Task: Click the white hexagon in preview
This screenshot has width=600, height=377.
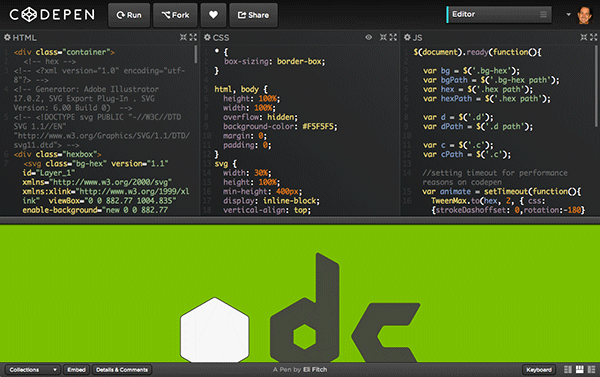Action: pos(215,330)
